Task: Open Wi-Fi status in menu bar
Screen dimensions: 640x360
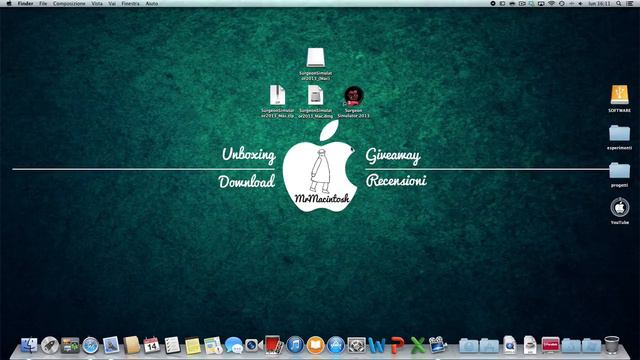Action: click(551, 3)
